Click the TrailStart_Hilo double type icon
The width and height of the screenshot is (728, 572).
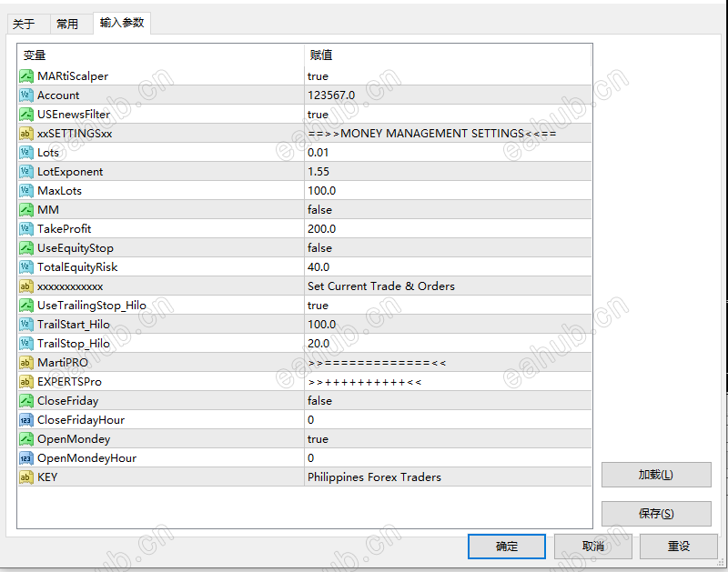click(x=26, y=325)
